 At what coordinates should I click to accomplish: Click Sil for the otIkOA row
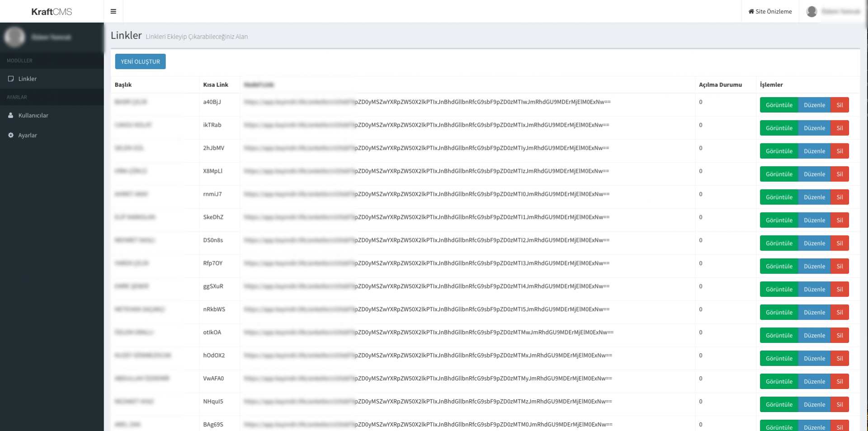840,336
